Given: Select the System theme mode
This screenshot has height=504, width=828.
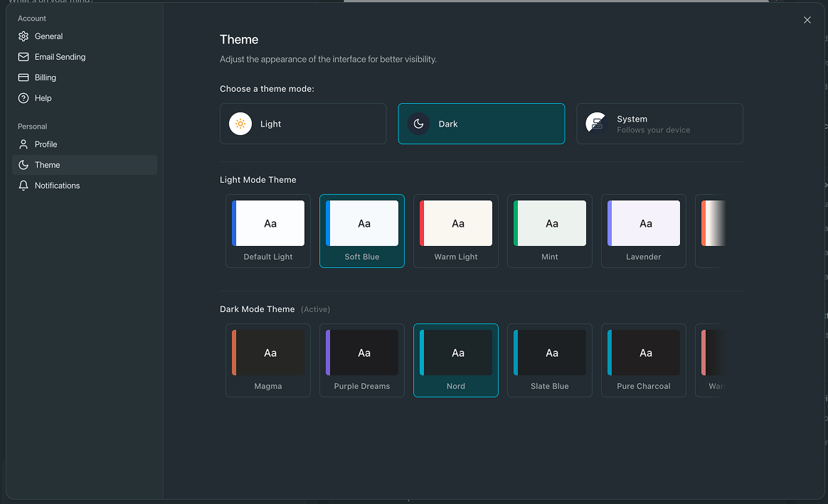Looking at the screenshot, I should pos(659,124).
